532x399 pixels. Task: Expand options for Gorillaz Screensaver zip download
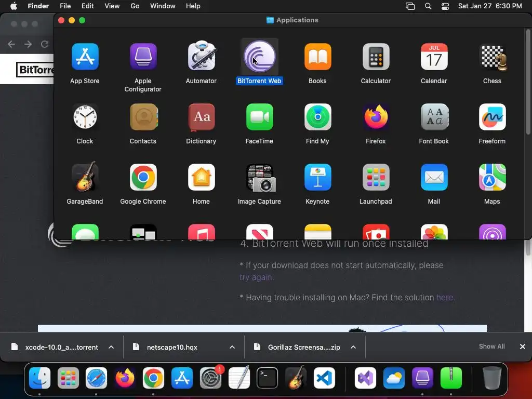coord(353,347)
